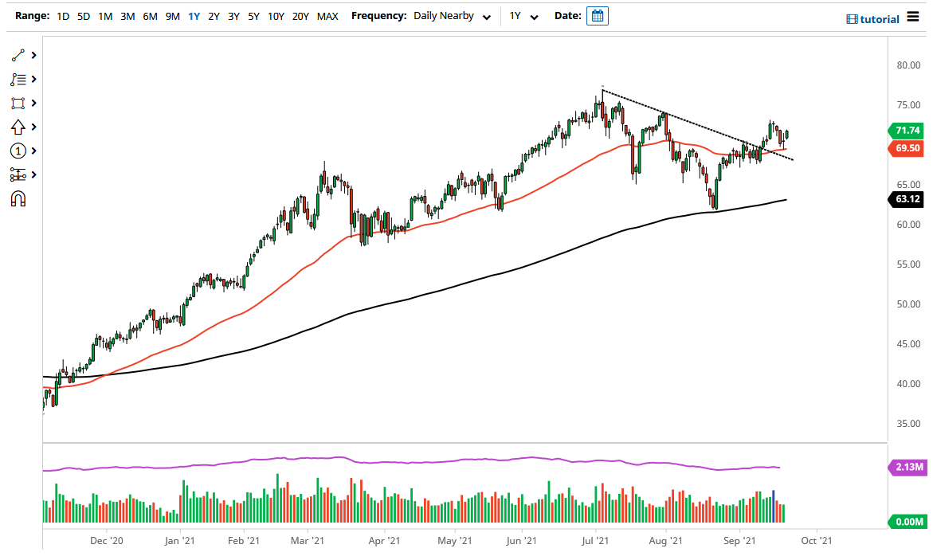The height and width of the screenshot is (560, 933).
Task: Activate the 1Y range selection
Action: [x=194, y=15]
